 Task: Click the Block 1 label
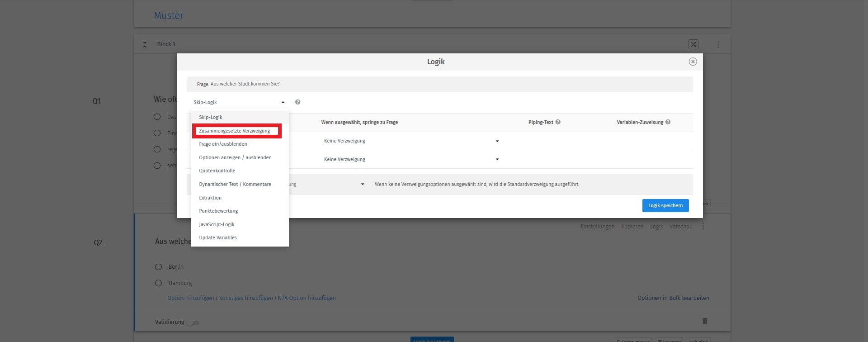[166, 44]
